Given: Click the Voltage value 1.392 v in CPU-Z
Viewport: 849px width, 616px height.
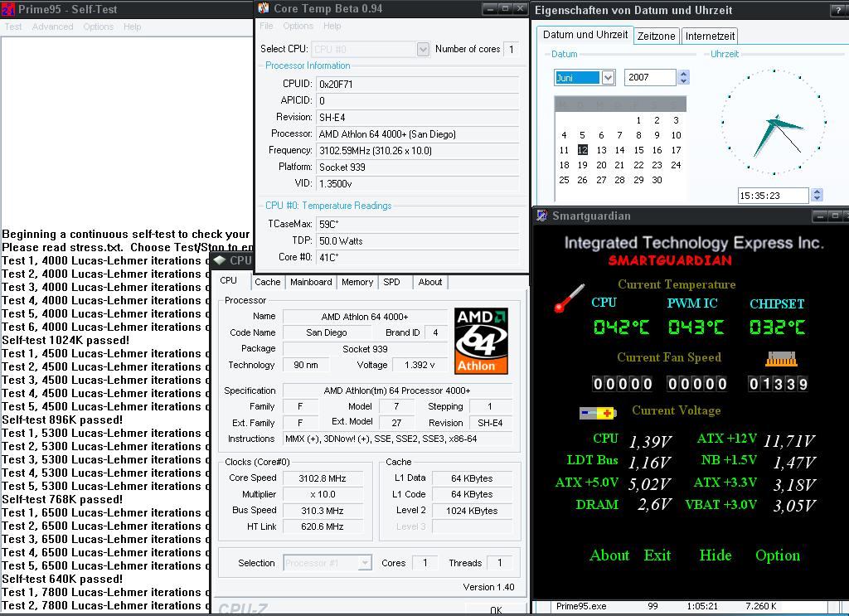Looking at the screenshot, I should (x=419, y=365).
